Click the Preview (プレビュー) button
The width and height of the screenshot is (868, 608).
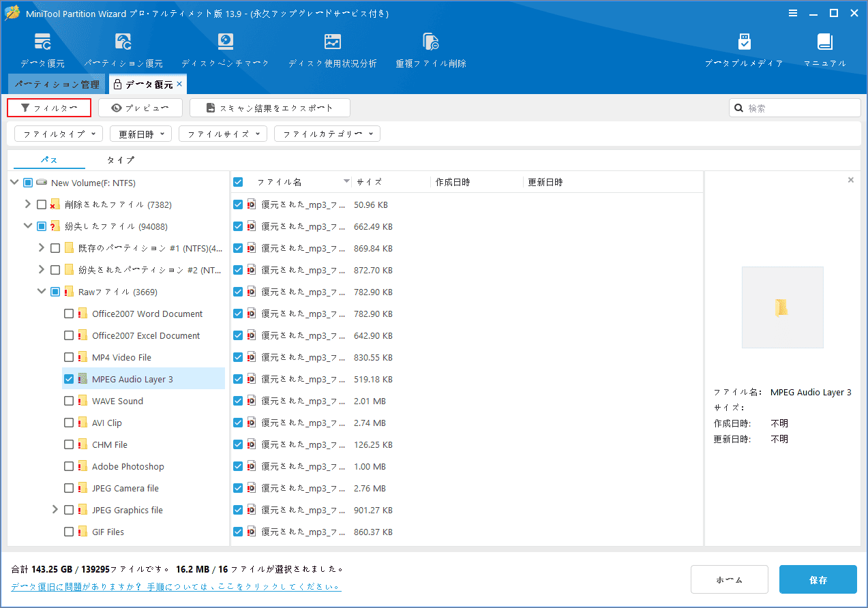point(140,108)
